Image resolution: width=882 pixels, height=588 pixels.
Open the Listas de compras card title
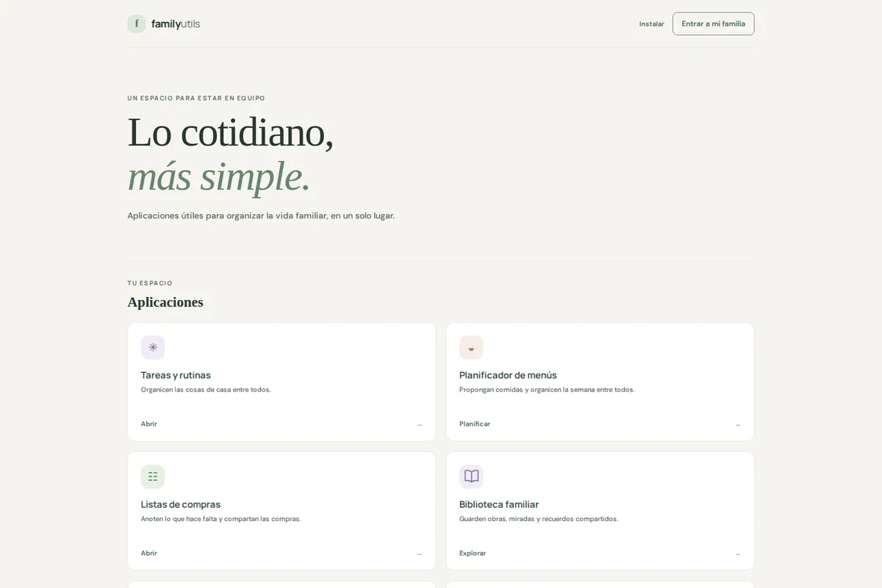(x=181, y=504)
